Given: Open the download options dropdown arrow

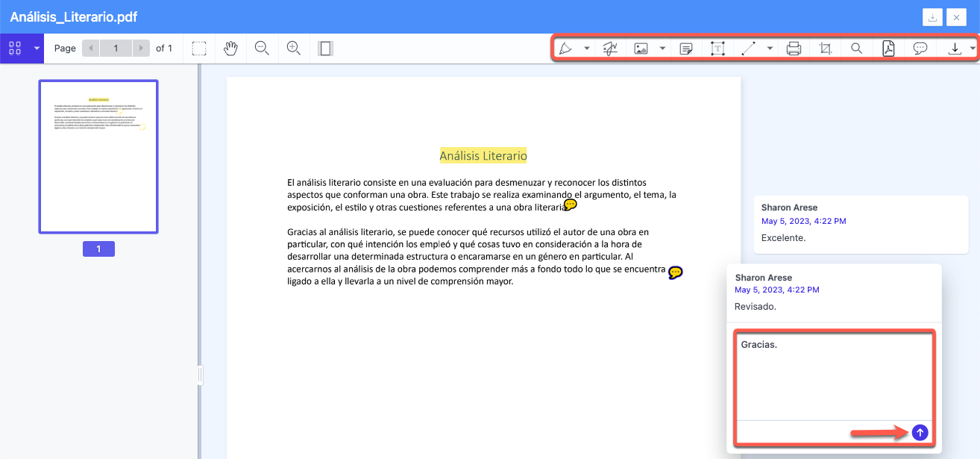Looking at the screenshot, I should (973, 49).
